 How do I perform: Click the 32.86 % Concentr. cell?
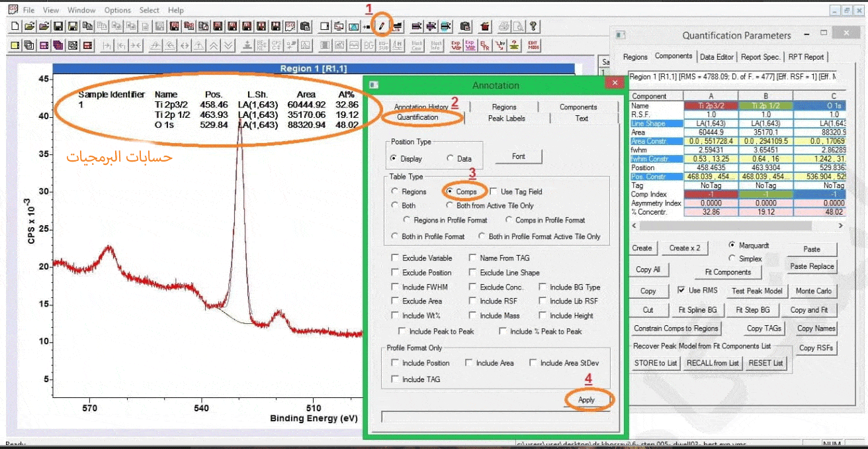coord(711,212)
